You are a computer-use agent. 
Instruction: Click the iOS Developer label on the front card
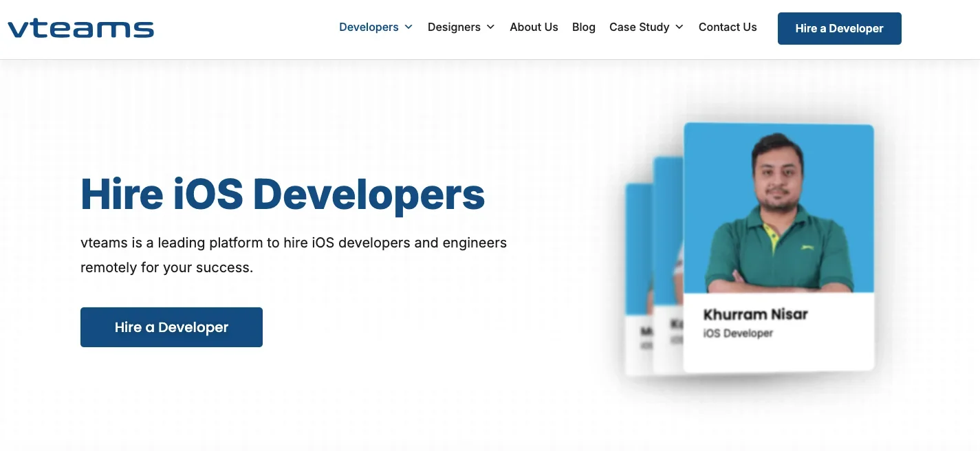(x=738, y=333)
